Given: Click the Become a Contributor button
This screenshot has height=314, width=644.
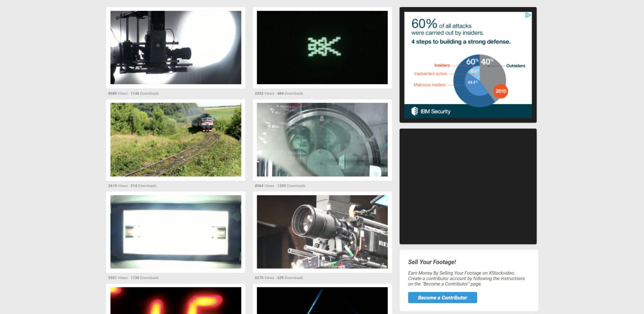Looking at the screenshot, I should pyautogui.click(x=442, y=297).
